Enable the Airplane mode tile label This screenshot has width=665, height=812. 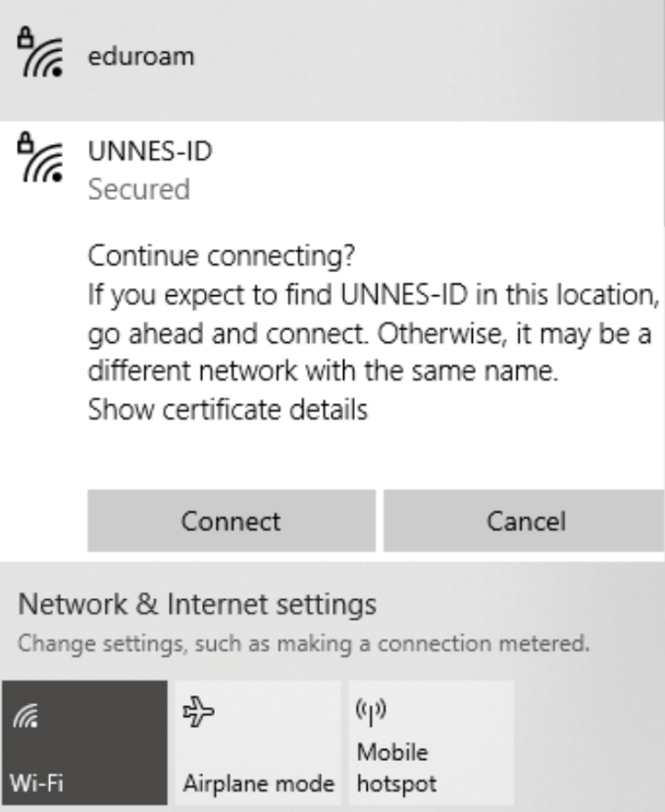click(x=257, y=784)
